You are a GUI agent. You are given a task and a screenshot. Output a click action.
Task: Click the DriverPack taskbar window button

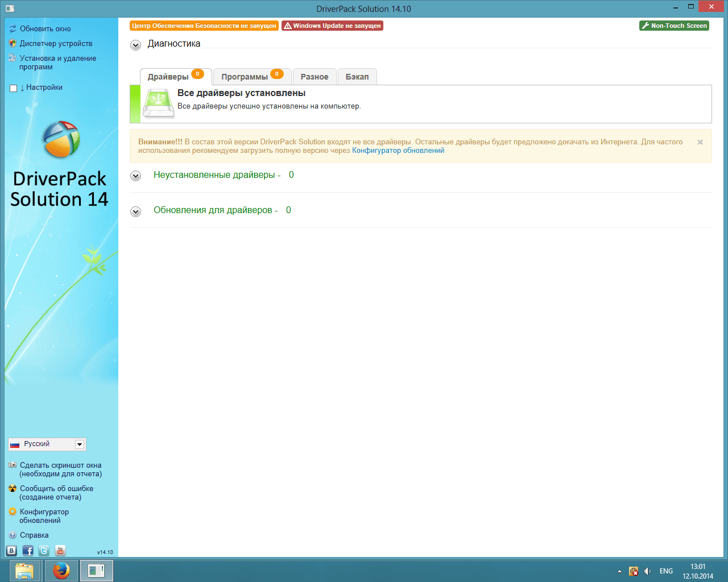(97, 571)
